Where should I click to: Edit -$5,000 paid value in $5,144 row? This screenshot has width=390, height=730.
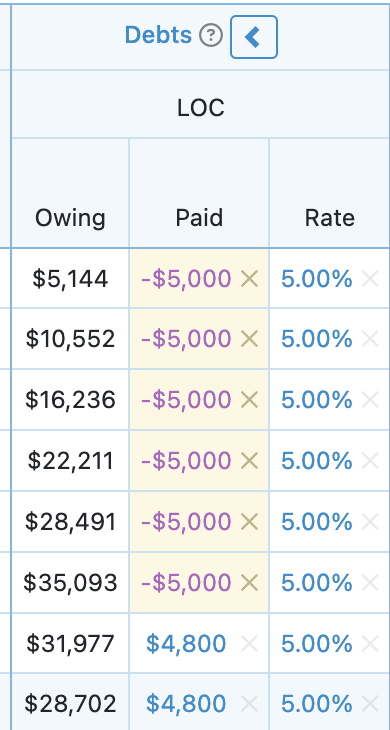186,279
